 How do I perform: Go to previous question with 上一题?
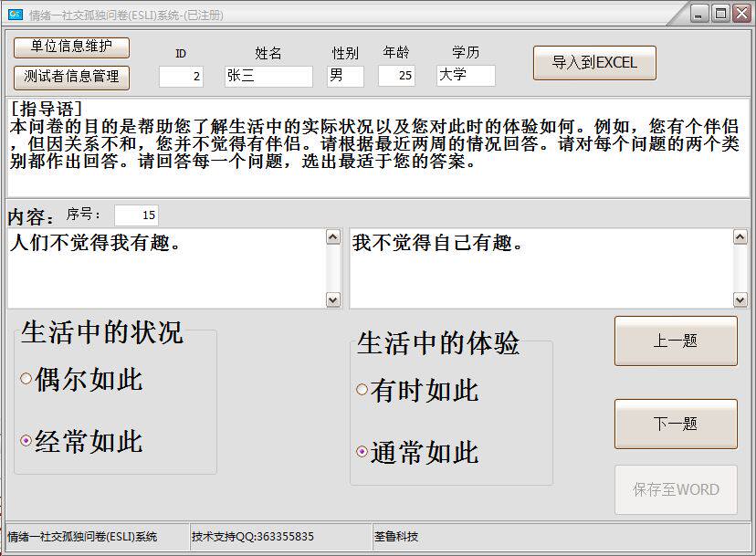click(676, 341)
